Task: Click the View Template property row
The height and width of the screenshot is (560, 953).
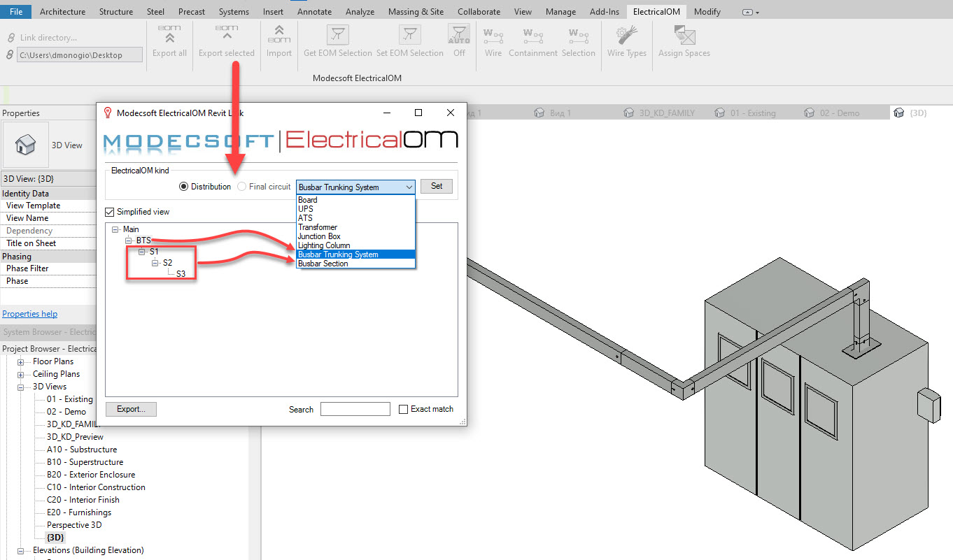Action: pyautogui.click(x=48, y=206)
